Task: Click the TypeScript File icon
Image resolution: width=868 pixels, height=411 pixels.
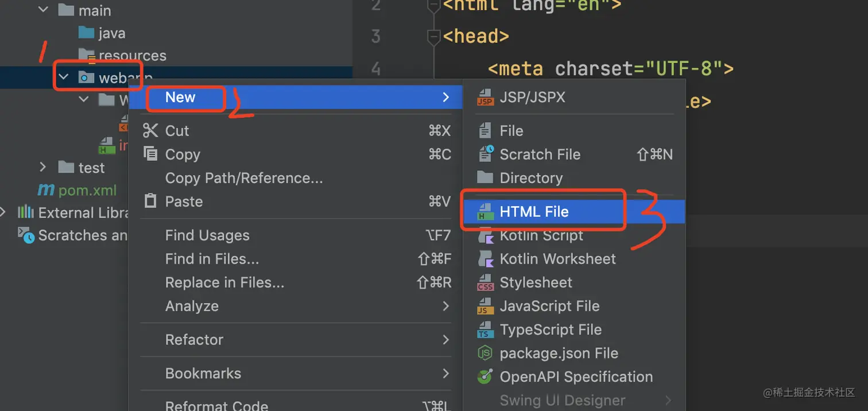Action: pyautogui.click(x=486, y=329)
